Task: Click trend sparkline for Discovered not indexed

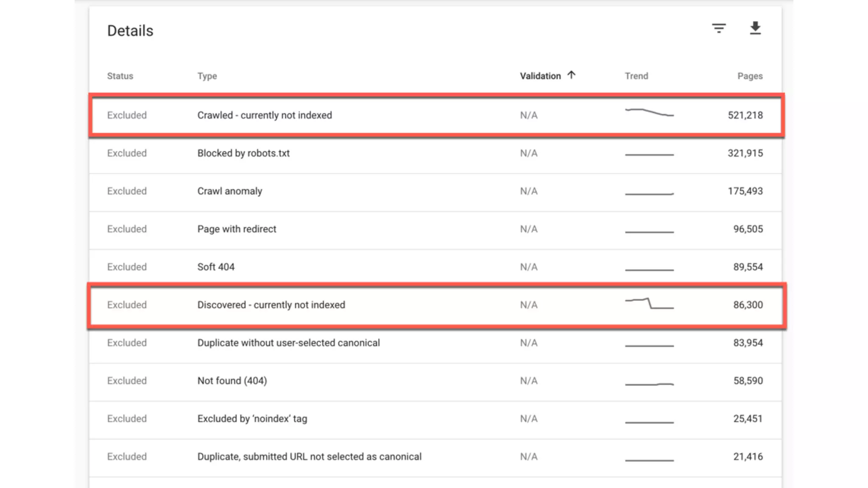Action: 649,304
